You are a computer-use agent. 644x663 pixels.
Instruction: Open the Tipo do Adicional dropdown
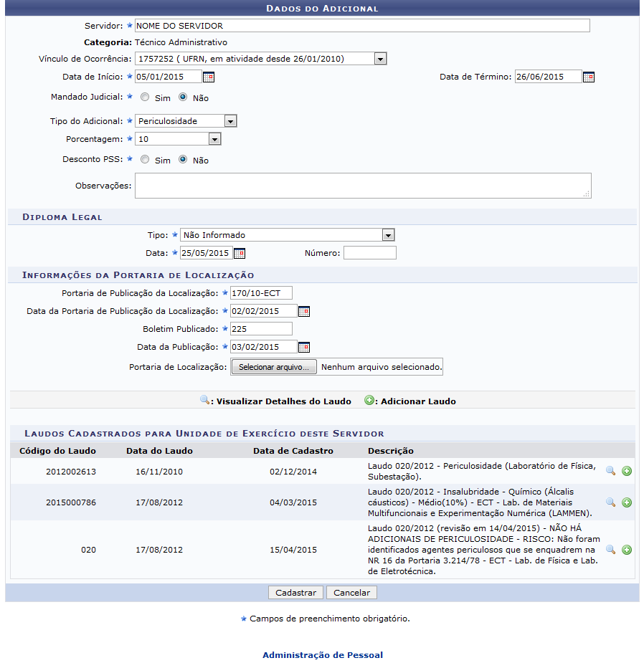[229, 121]
